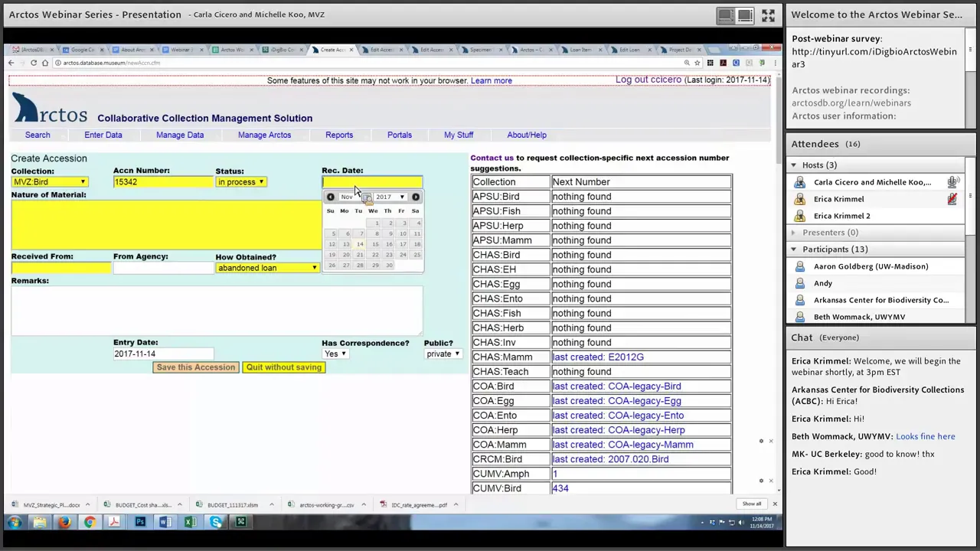Open Windows Start menu
The image size is (980, 551).
tap(14, 522)
